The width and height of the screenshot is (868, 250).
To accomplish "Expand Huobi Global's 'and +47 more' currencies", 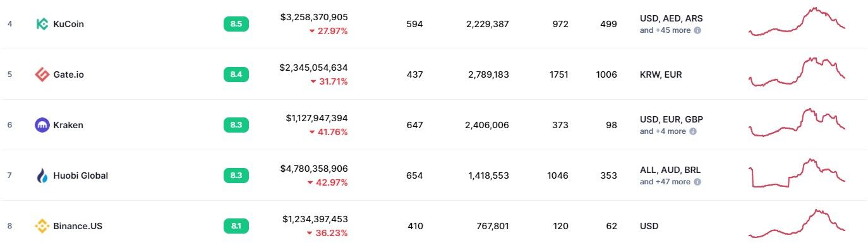I will (x=665, y=182).
